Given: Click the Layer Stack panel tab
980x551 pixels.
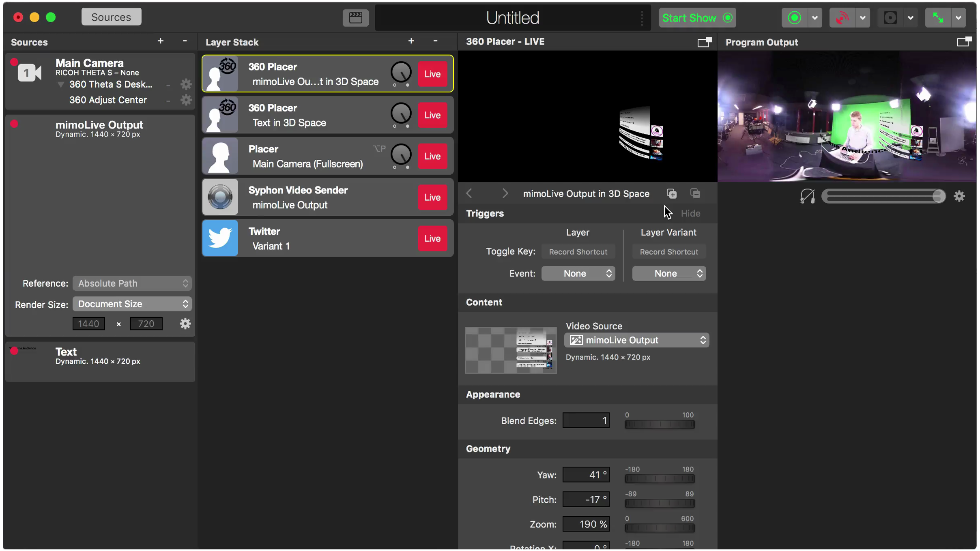Looking at the screenshot, I should (x=232, y=42).
